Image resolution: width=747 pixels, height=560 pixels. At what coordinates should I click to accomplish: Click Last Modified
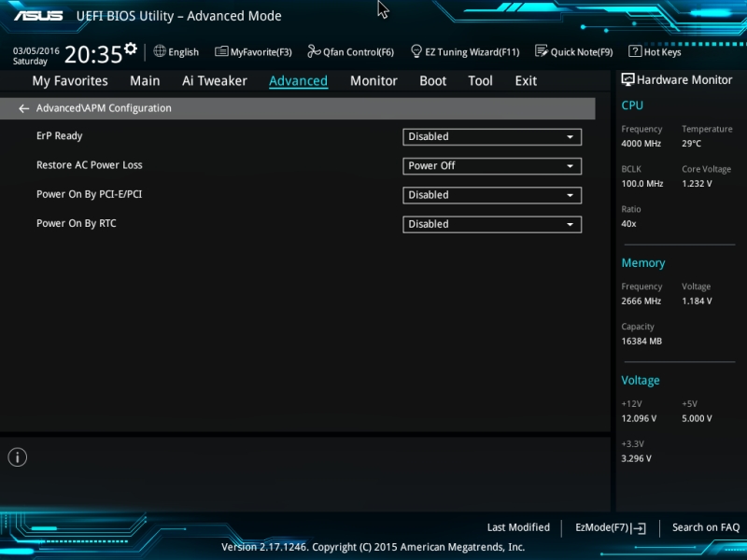tap(518, 527)
